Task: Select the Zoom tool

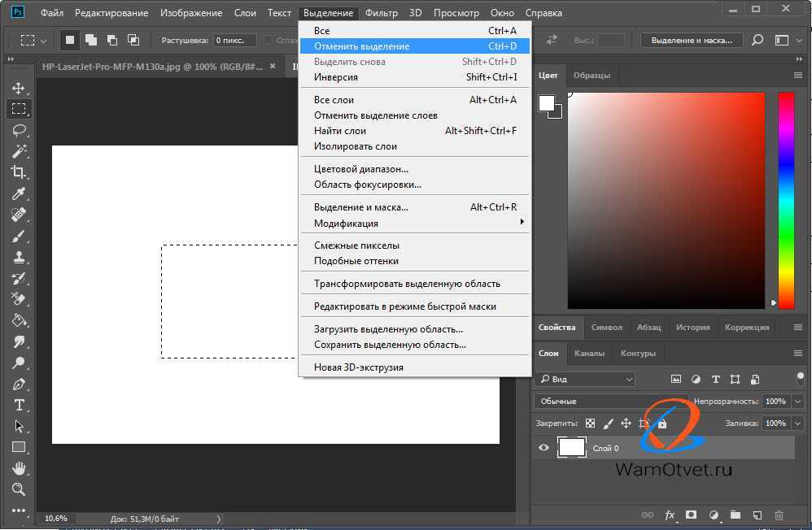Action: click(19, 489)
